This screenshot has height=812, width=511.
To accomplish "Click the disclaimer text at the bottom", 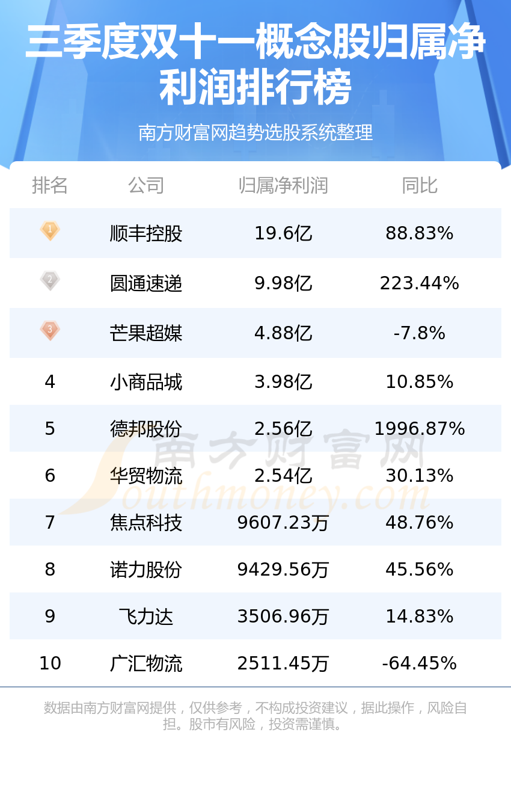I will (x=255, y=716).
